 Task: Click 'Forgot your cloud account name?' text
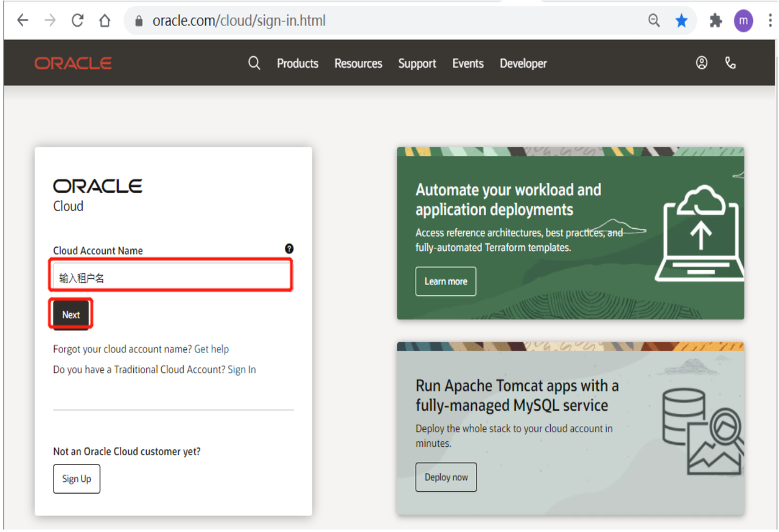122,349
